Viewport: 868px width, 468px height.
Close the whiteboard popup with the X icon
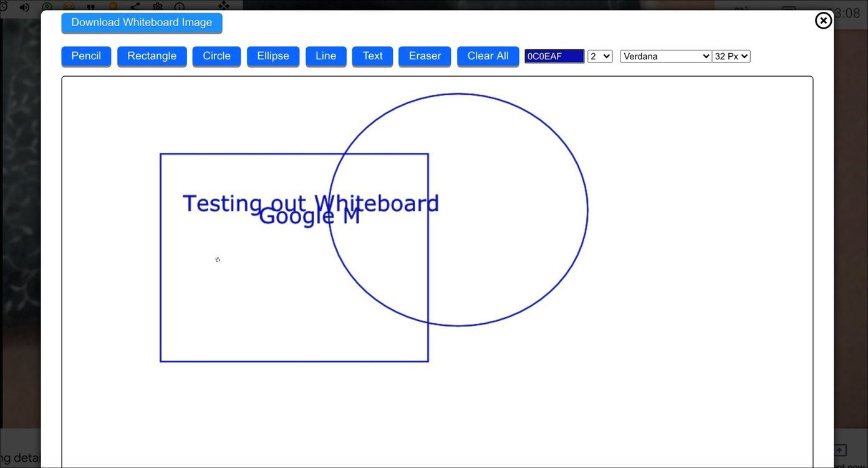click(x=823, y=21)
